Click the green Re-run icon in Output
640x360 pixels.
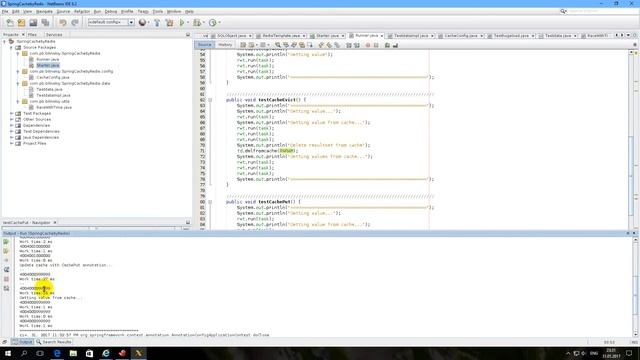(x=6, y=242)
